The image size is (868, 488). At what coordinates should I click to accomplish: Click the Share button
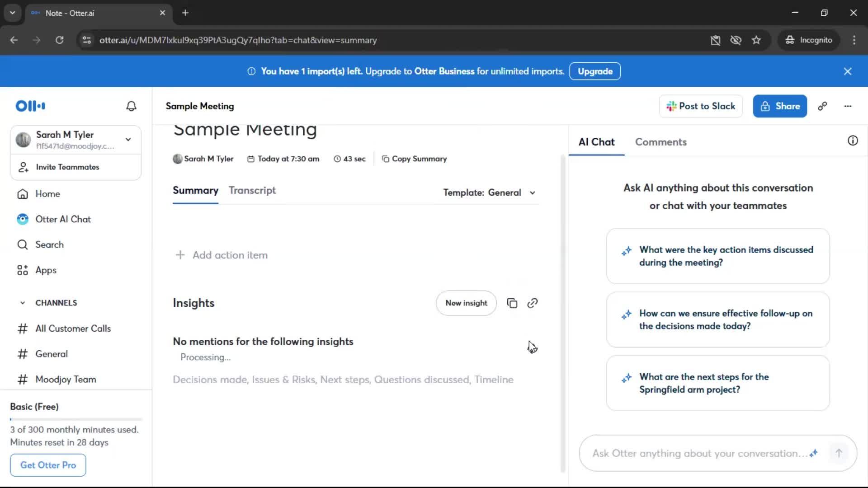(x=780, y=106)
